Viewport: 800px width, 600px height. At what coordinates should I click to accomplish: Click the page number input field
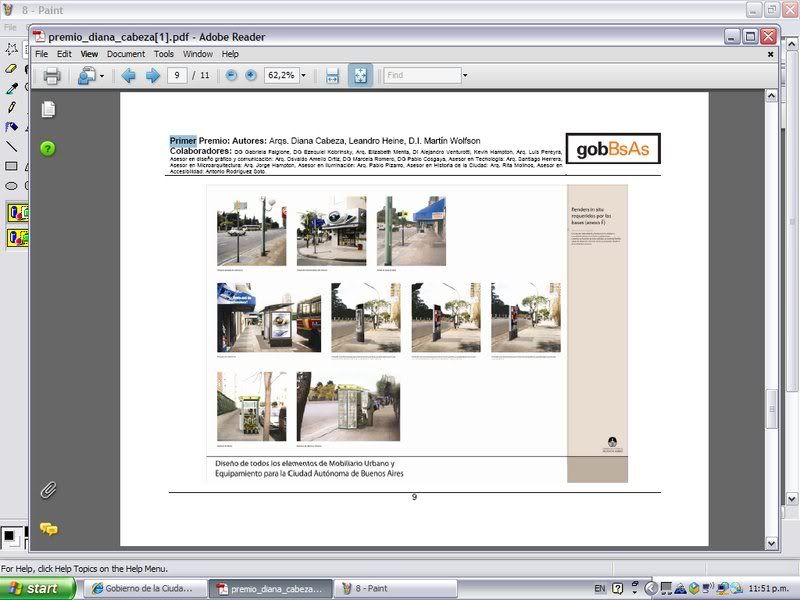coord(177,75)
